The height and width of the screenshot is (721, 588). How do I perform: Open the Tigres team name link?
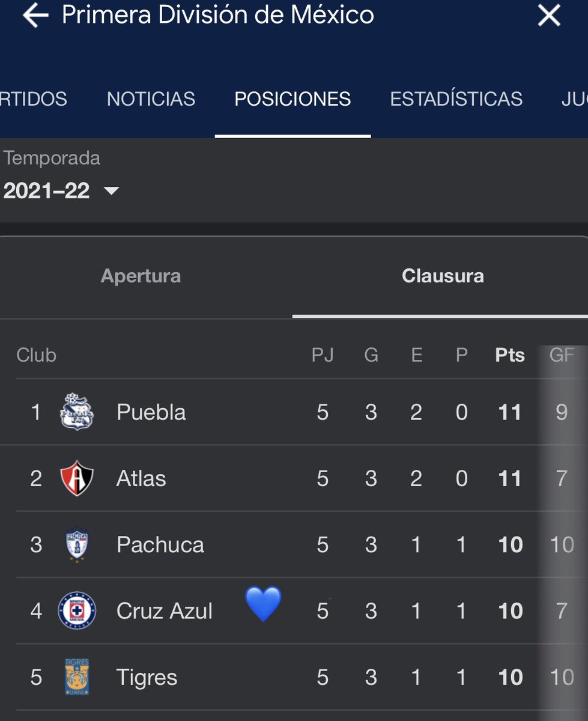click(147, 677)
